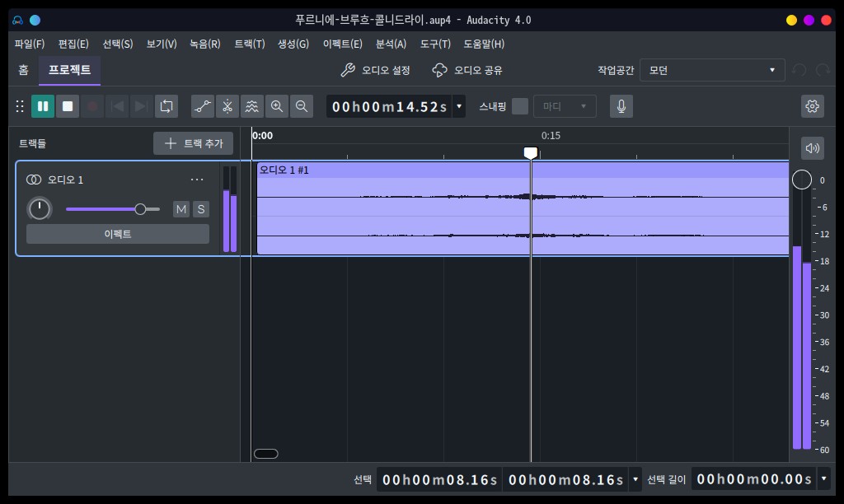Image resolution: width=844 pixels, height=504 pixels.
Task: Switch to the 프로젝트 tab
Action: tap(69, 71)
